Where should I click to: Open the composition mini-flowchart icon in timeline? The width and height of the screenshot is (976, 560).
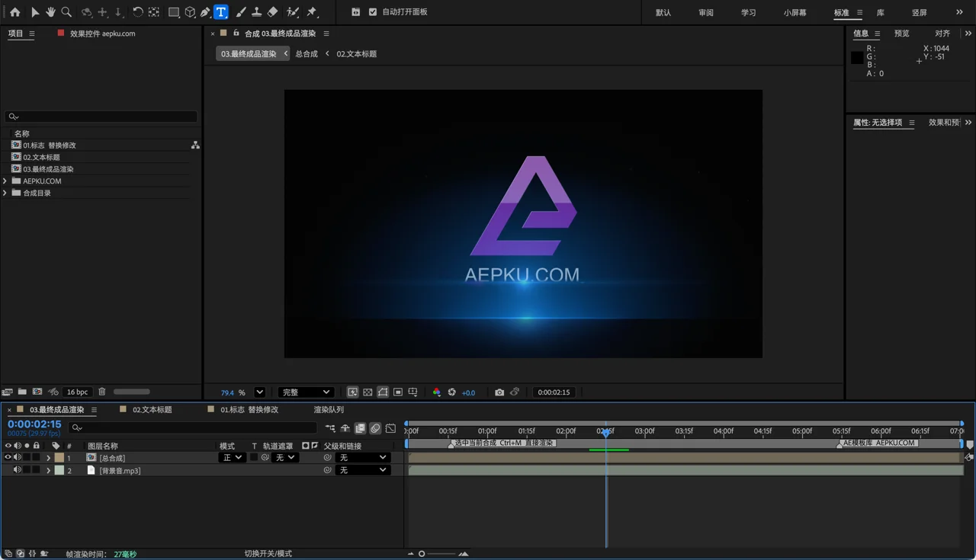(330, 428)
